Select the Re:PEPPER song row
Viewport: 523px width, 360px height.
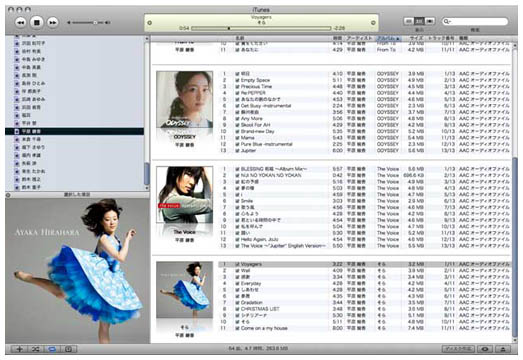pyautogui.click(x=365, y=93)
